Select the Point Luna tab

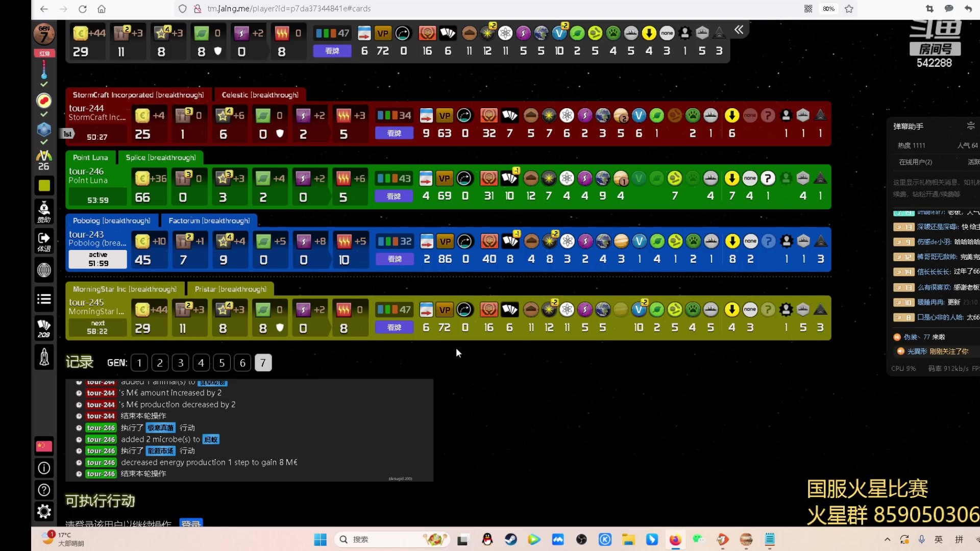90,158
